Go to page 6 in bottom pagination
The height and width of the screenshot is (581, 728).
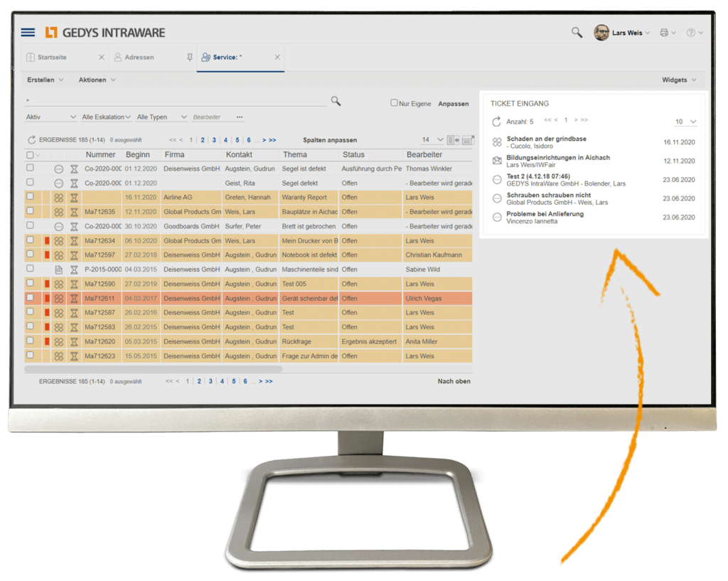click(245, 381)
